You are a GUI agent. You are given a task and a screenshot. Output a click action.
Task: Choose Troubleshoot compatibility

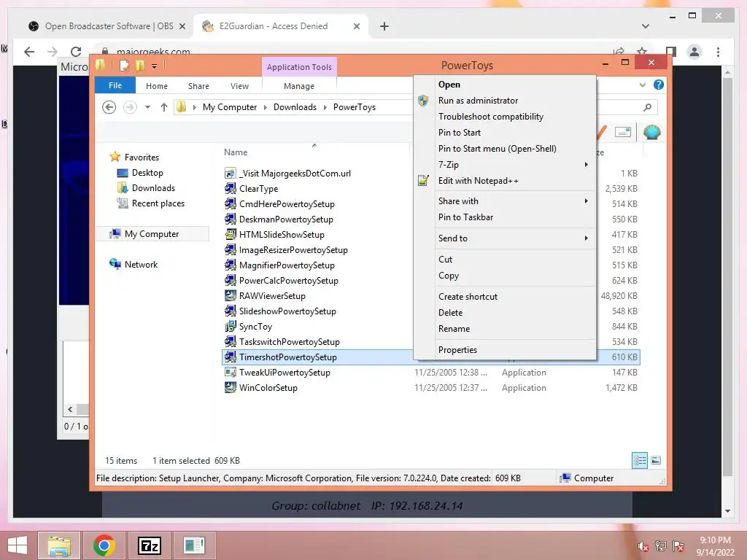click(505, 117)
